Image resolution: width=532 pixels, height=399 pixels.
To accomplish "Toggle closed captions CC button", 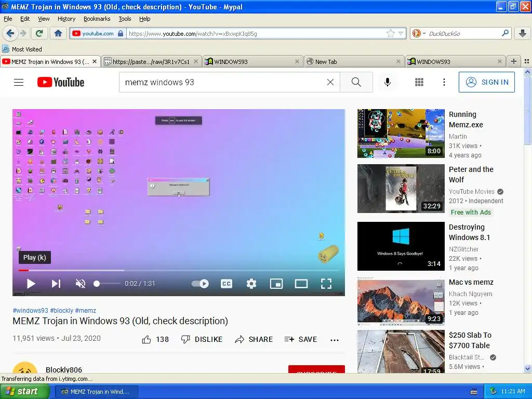I will point(227,284).
